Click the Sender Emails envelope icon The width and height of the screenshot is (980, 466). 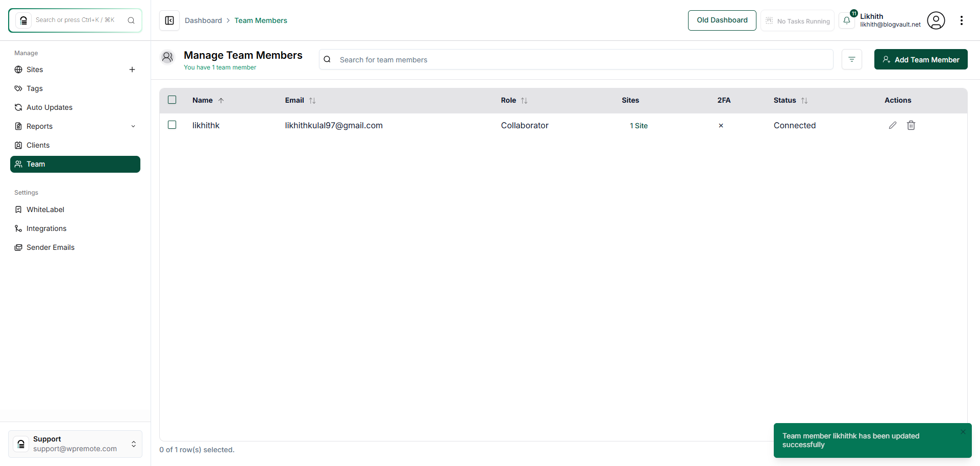click(18, 247)
